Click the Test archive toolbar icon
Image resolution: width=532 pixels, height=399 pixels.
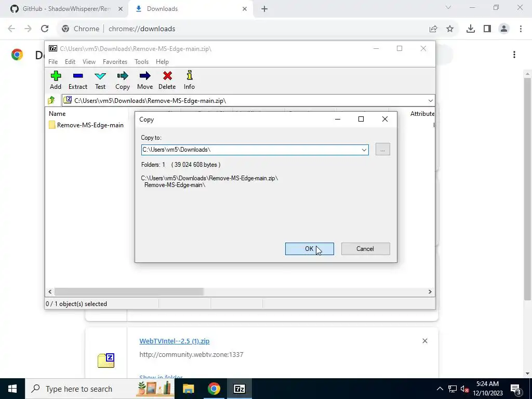coord(100,80)
